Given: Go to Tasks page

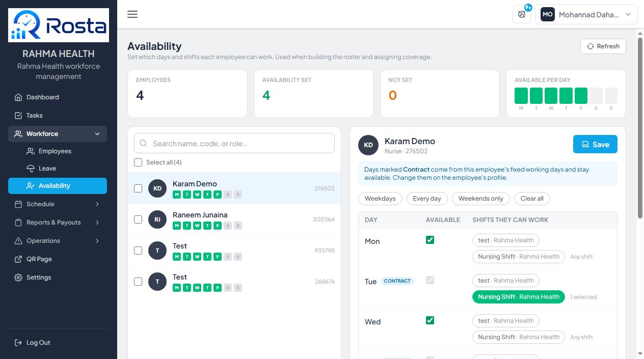Looking at the screenshot, I should 58,116.
